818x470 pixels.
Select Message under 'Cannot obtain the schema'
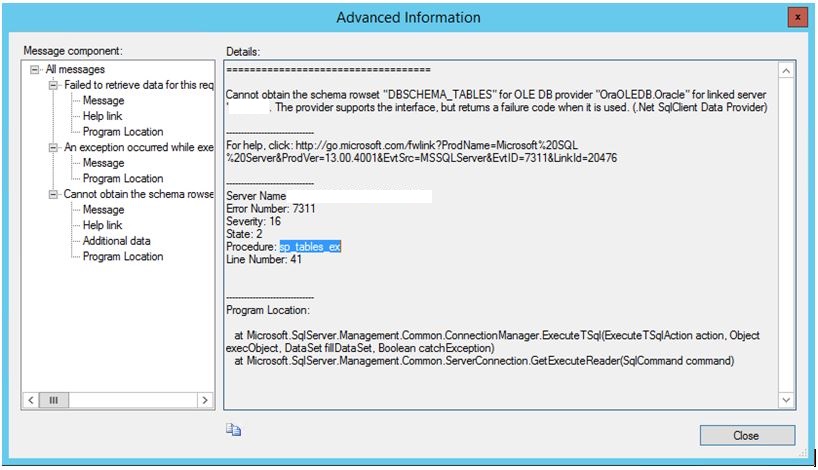(103, 210)
